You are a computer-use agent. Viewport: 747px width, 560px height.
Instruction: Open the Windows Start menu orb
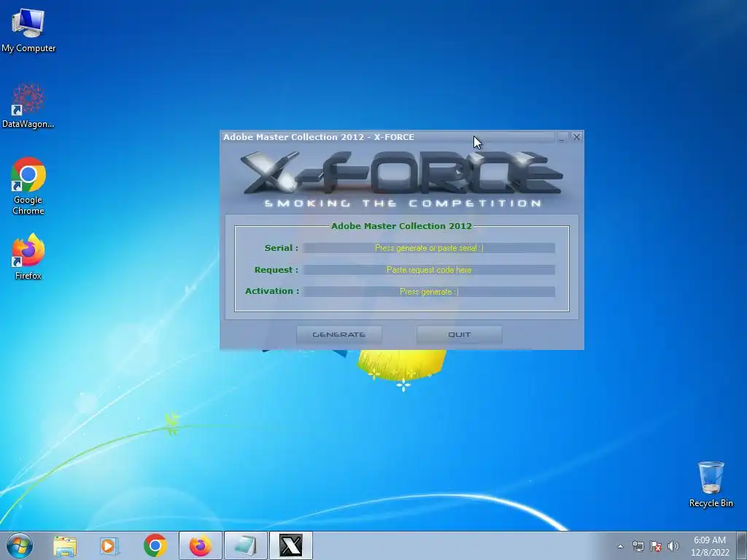pos(20,545)
